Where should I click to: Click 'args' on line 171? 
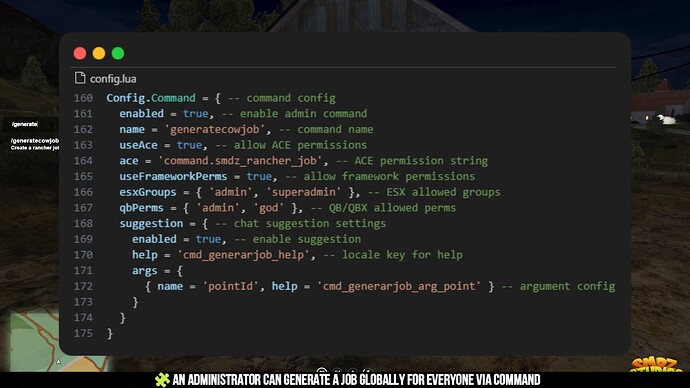(x=144, y=271)
